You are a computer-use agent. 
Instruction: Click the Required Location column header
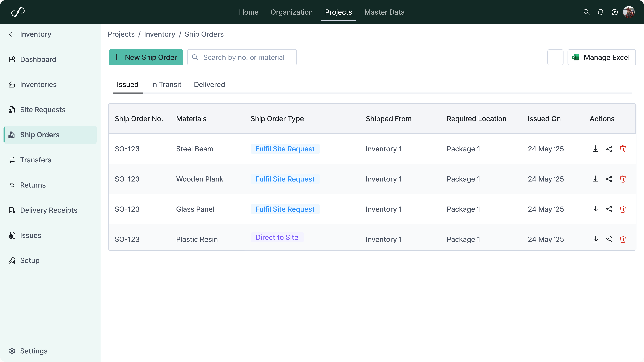pos(476,119)
